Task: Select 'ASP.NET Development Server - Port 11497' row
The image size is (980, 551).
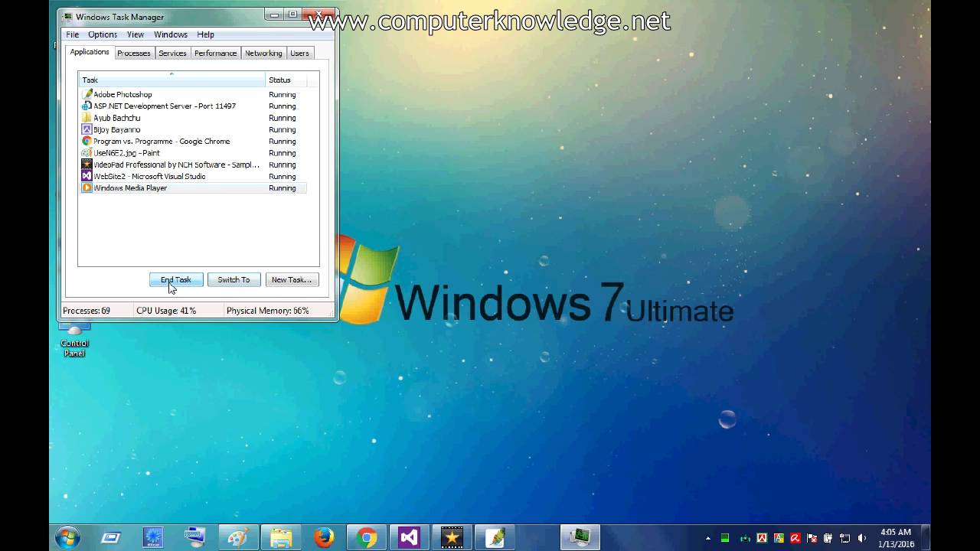Action: click(x=193, y=106)
